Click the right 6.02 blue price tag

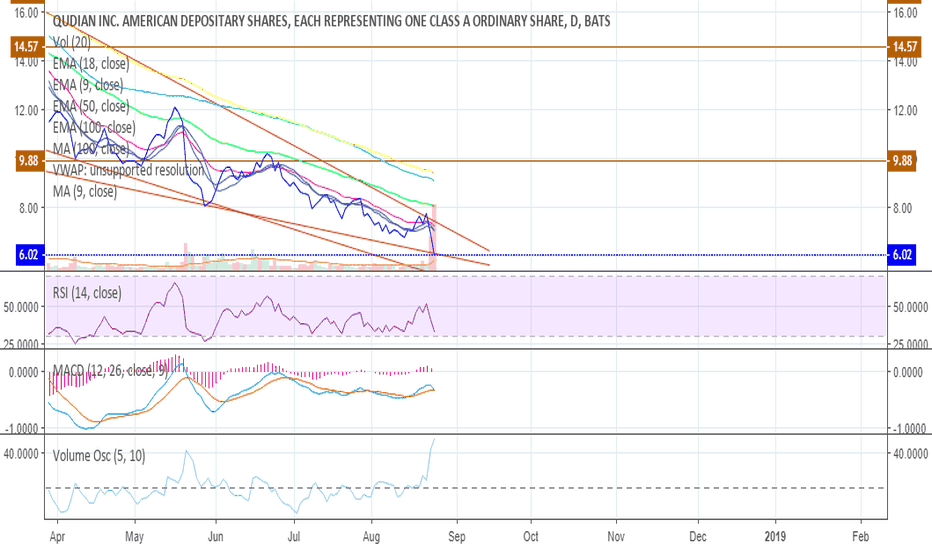tap(902, 254)
